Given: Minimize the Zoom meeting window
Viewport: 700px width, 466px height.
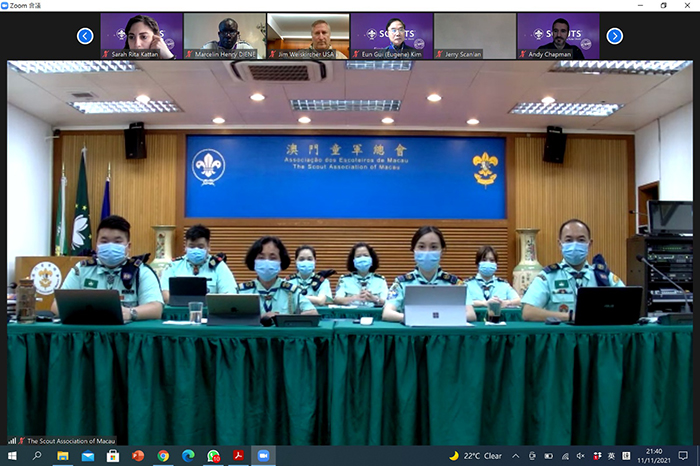Looking at the screenshot, I should (x=640, y=5).
